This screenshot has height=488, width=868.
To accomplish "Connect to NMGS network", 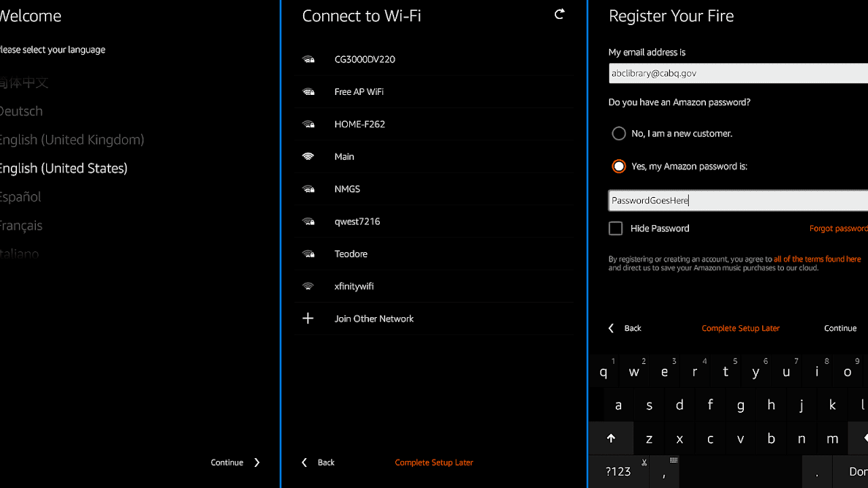I will [x=434, y=189].
